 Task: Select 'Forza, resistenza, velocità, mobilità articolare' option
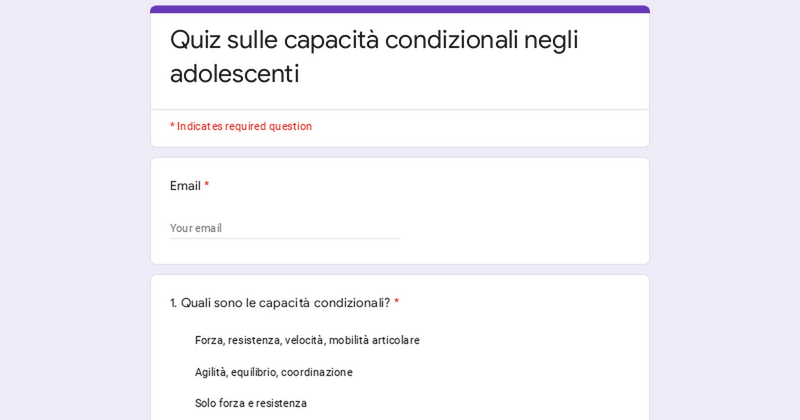coord(307,340)
